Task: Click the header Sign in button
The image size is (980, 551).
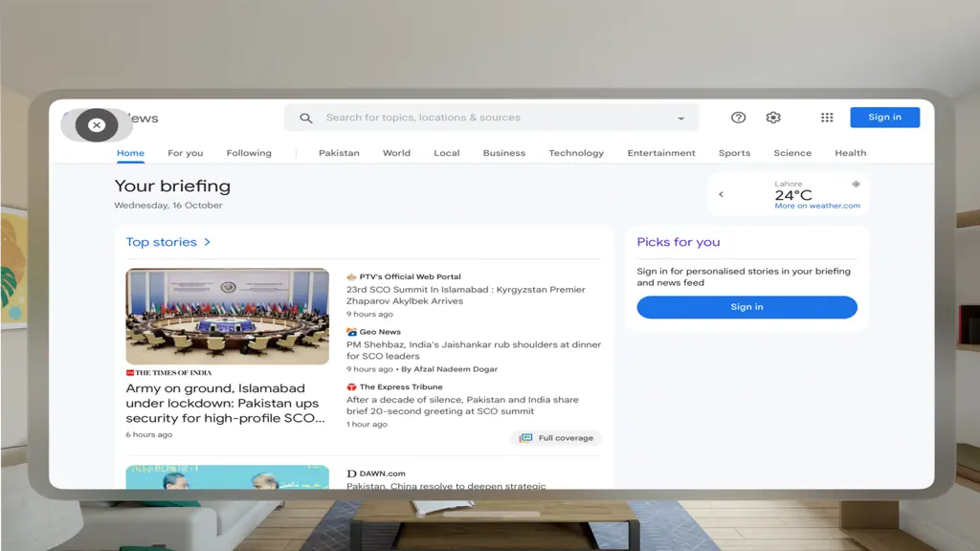Action: coord(884,118)
